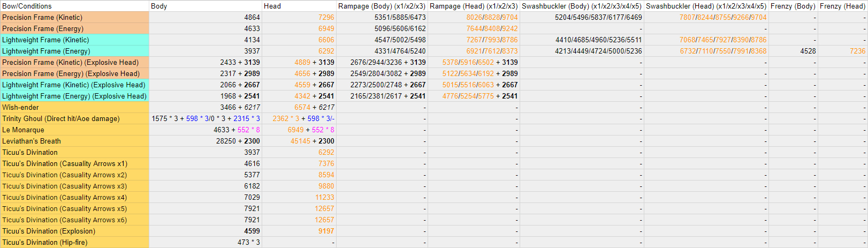The width and height of the screenshot is (868, 248).
Task: Select swashbuckler head cell 7807/8244/8755/9266/9704
Action: (x=706, y=17)
